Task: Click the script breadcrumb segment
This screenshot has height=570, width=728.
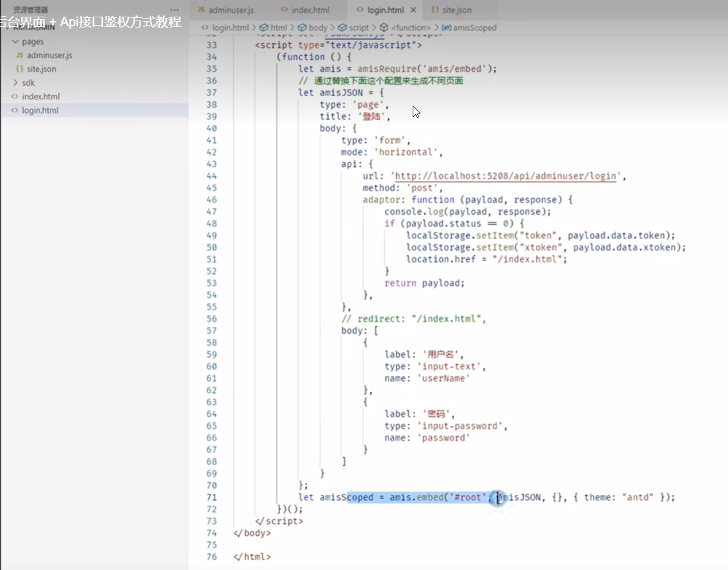Action: [359, 28]
